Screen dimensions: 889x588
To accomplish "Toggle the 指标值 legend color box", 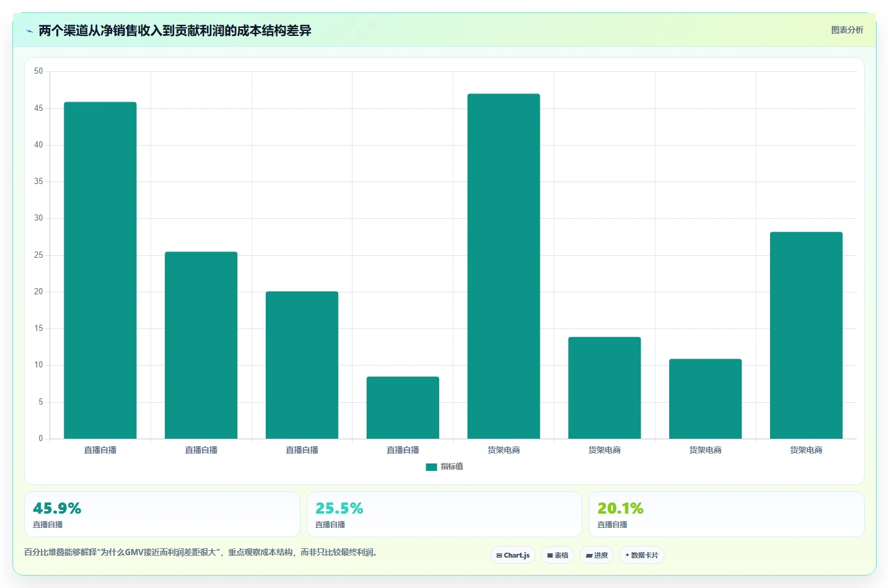I will [x=431, y=467].
